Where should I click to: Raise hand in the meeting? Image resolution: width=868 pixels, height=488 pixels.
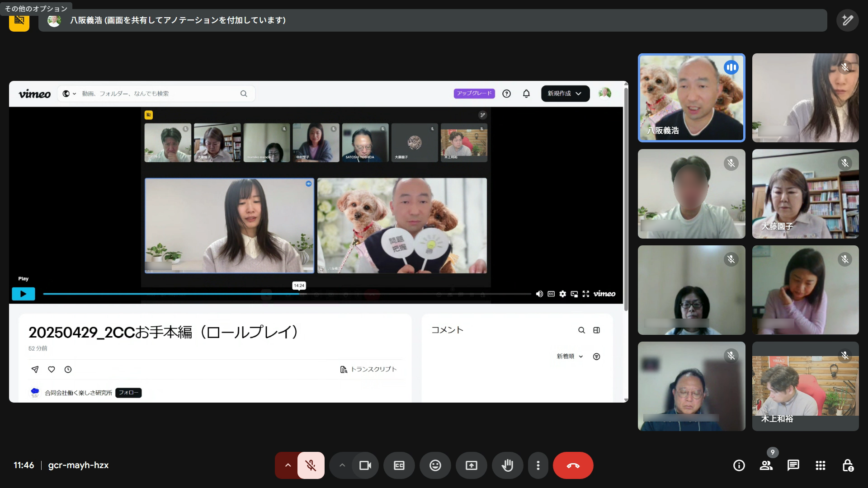(507, 465)
